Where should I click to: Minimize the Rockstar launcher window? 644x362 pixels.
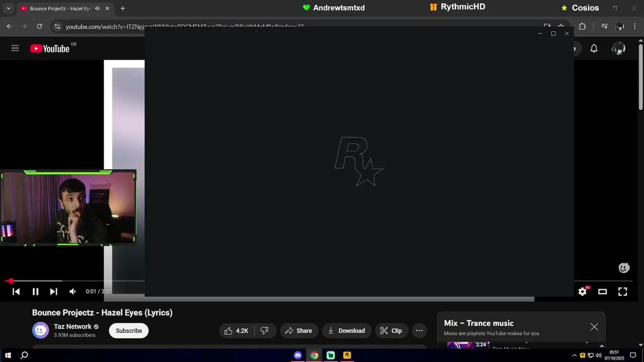pos(540,34)
